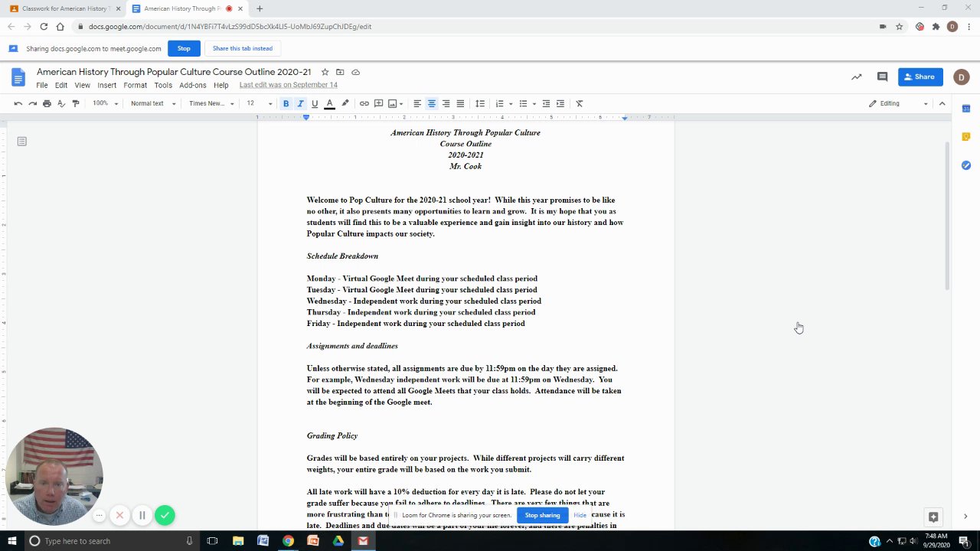
Task: Open the Editing mode dropdown
Action: pyautogui.click(x=898, y=103)
